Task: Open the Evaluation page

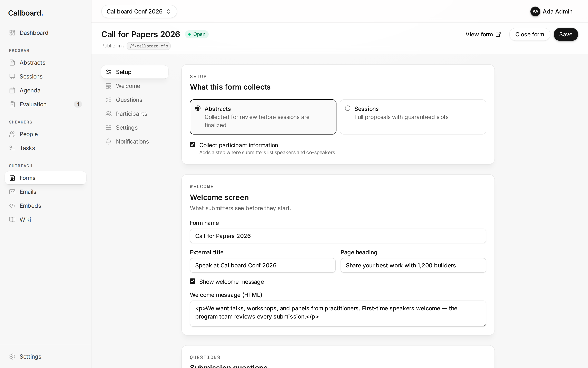Action: (46, 104)
